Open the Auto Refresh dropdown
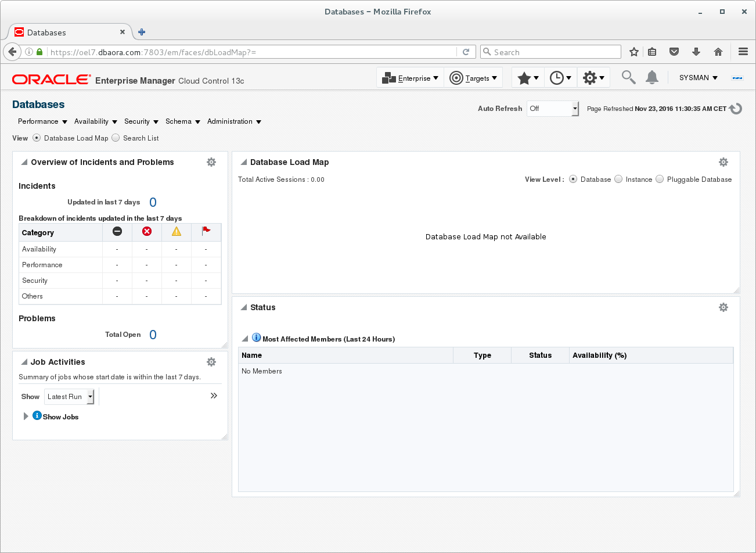The width and height of the screenshot is (756, 553). coord(553,109)
